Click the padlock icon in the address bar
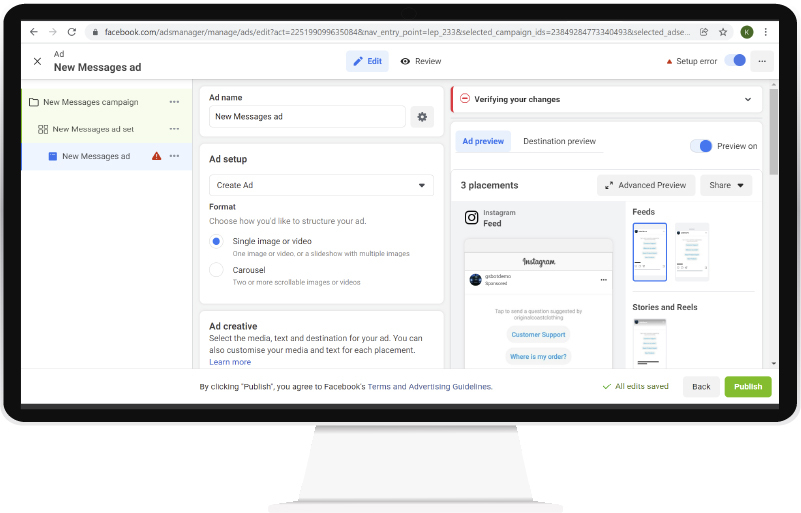 (95, 32)
